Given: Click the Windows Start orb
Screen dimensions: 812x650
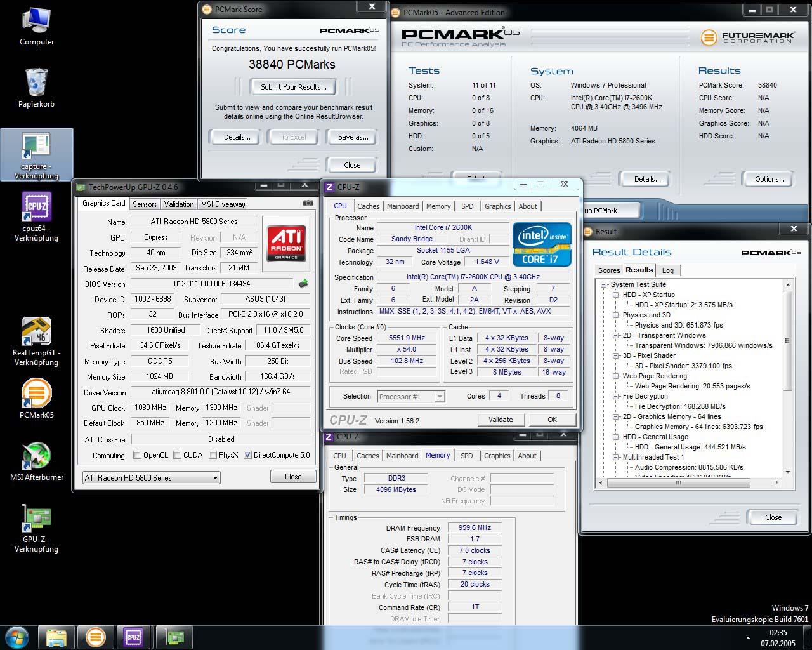Looking at the screenshot, I should pyautogui.click(x=17, y=636).
